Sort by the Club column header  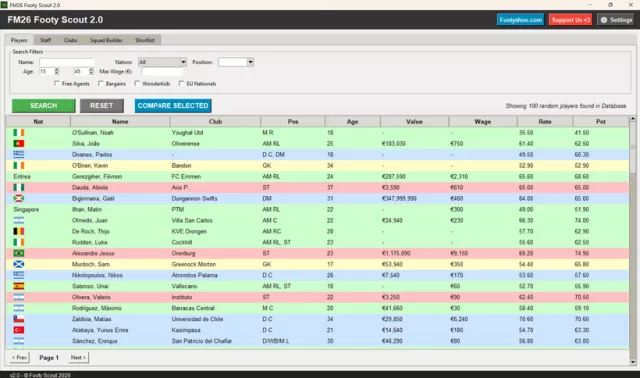[x=215, y=122]
